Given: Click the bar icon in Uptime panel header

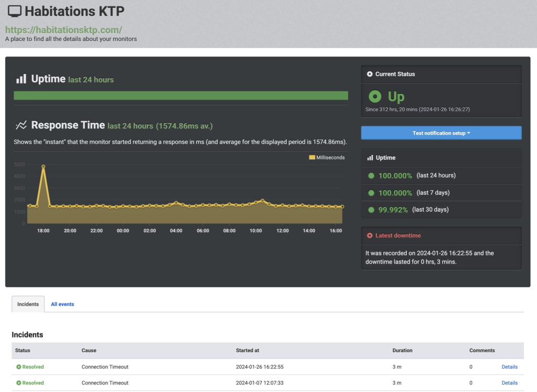Looking at the screenshot, I should pyautogui.click(x=370, y=158).
